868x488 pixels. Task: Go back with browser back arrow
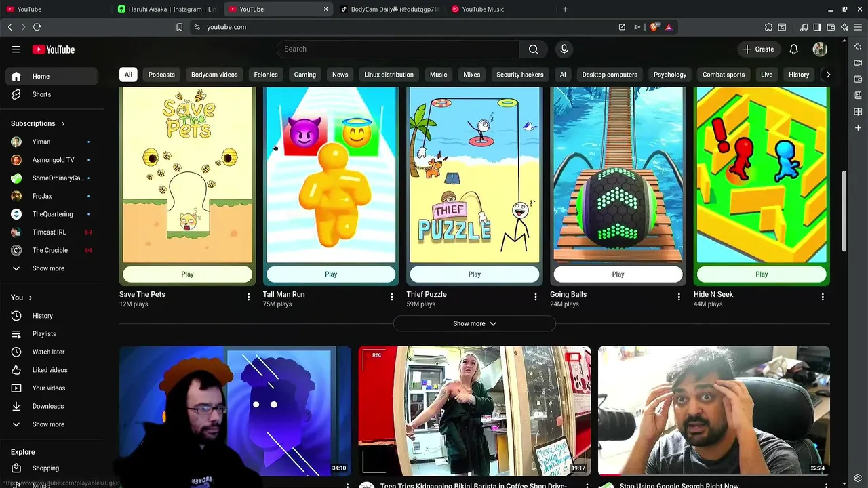[x=9, y=27]
